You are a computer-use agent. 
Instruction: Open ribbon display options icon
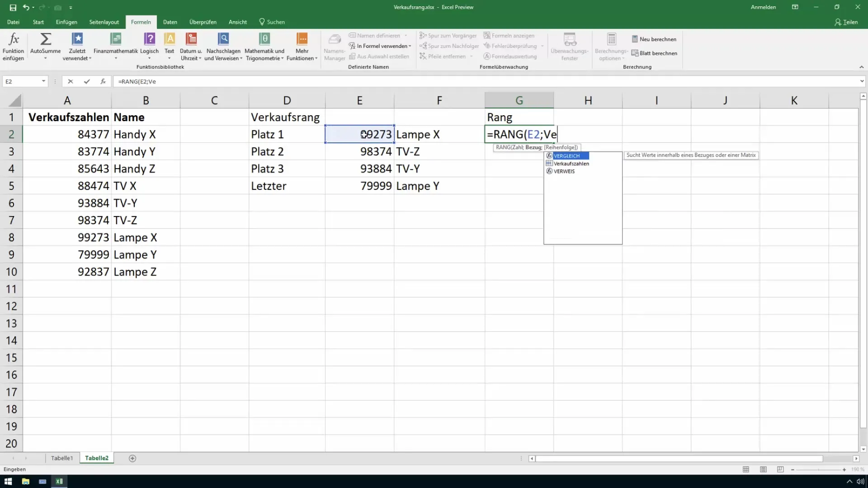point(795,7)
